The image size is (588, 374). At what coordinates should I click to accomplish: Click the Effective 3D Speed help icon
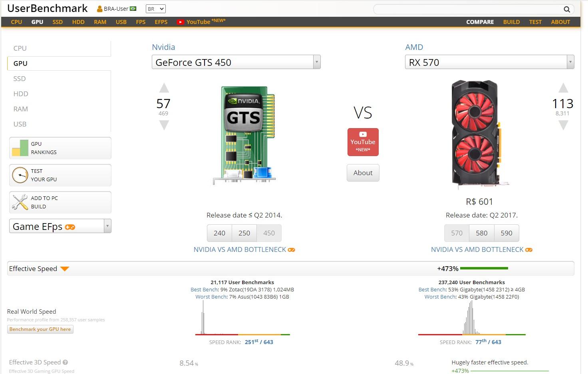tap(65, 362)
